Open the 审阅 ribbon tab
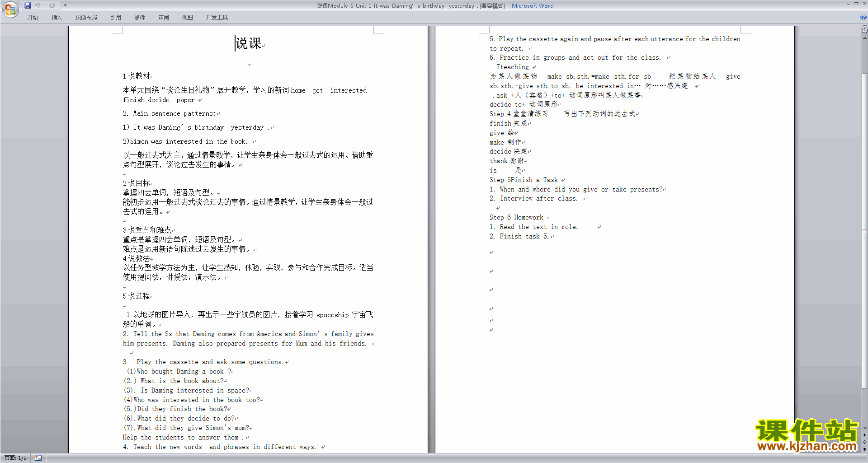The height and width of the screenshot is (463, 868). [164, 18]
